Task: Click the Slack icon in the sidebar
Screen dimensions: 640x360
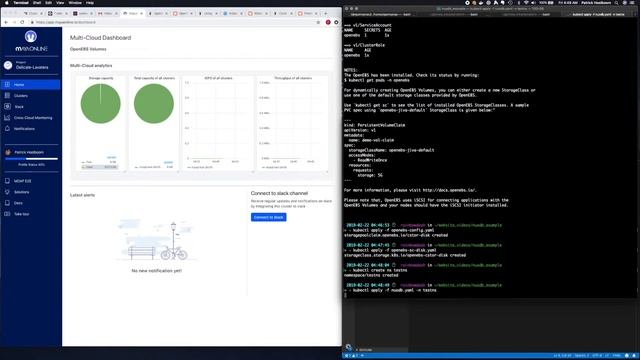Action: pos(7,107)
